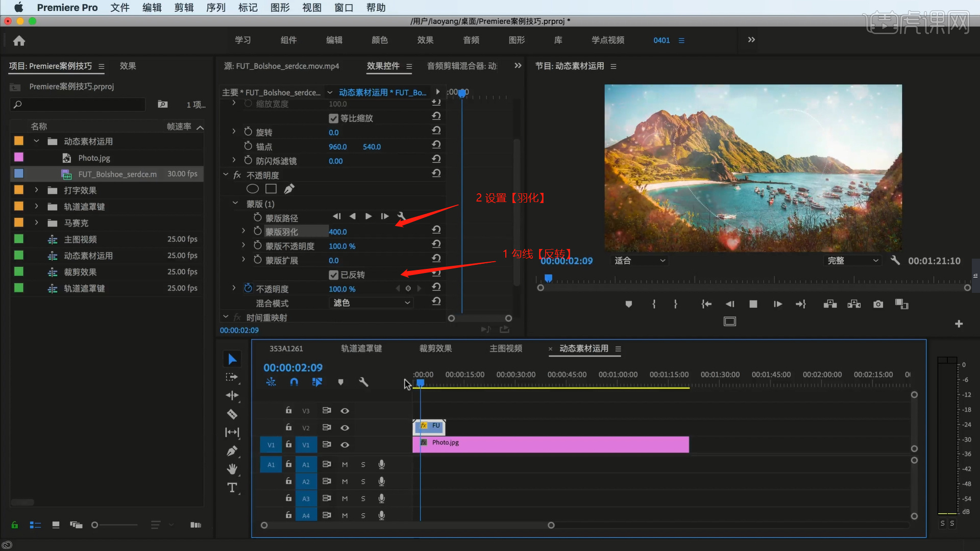Open the zoom level fit dropdown
This screenshot has width=980, height=551.
click(640, 261)
